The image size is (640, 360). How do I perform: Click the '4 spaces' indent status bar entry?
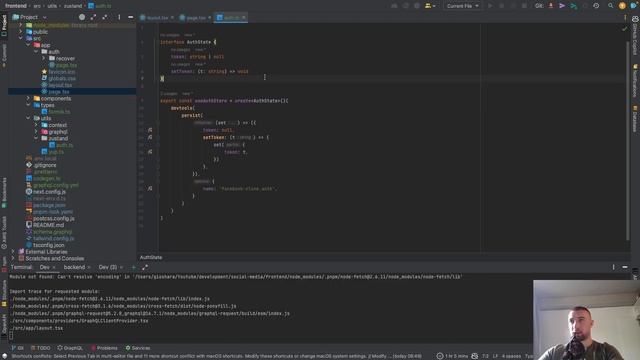[511, 356]
